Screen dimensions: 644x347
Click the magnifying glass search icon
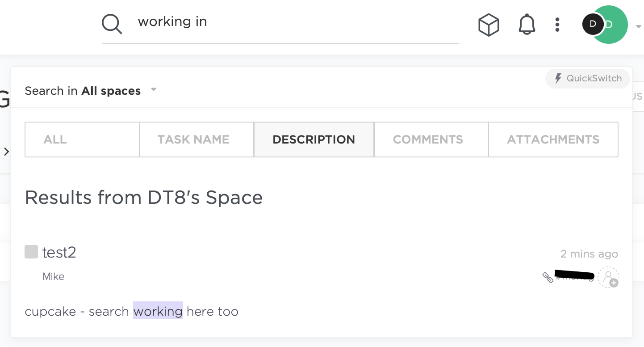(112, 24)
